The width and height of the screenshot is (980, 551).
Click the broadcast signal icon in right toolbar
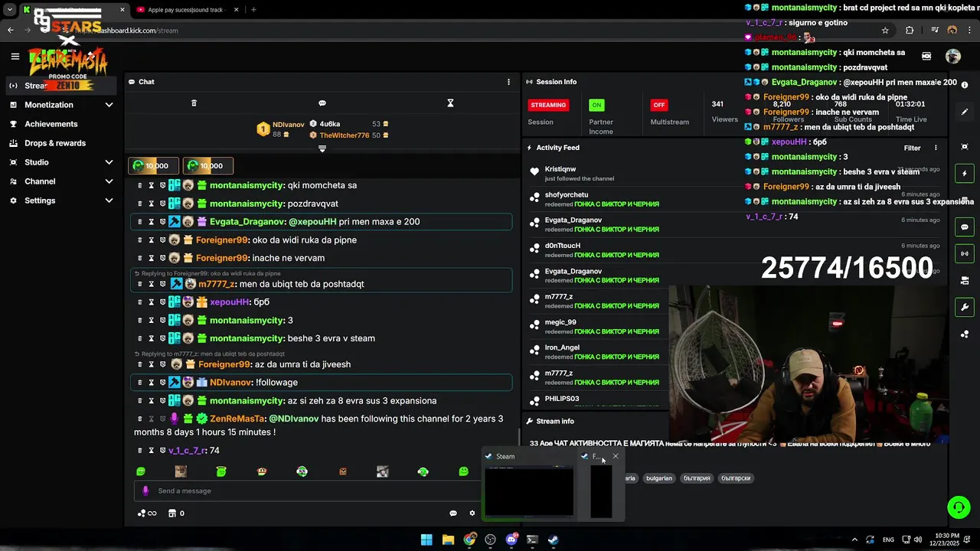(x=965, y=253)
